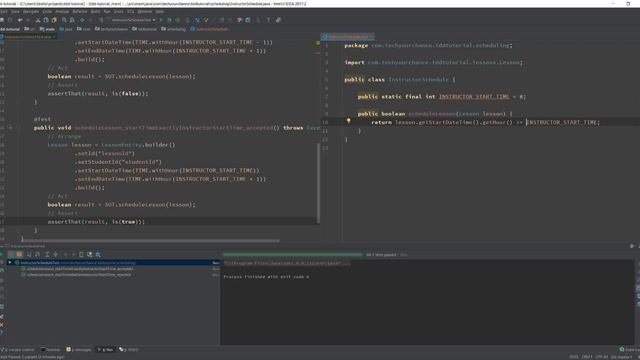Open the run configuration dropdown
The image size is (640, 360).
tap(132, 20)
